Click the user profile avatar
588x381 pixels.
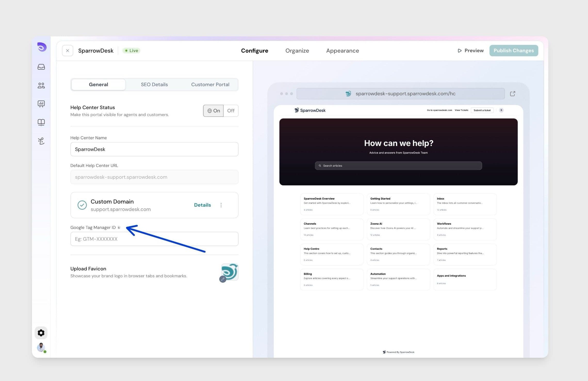tap(41, 347)
